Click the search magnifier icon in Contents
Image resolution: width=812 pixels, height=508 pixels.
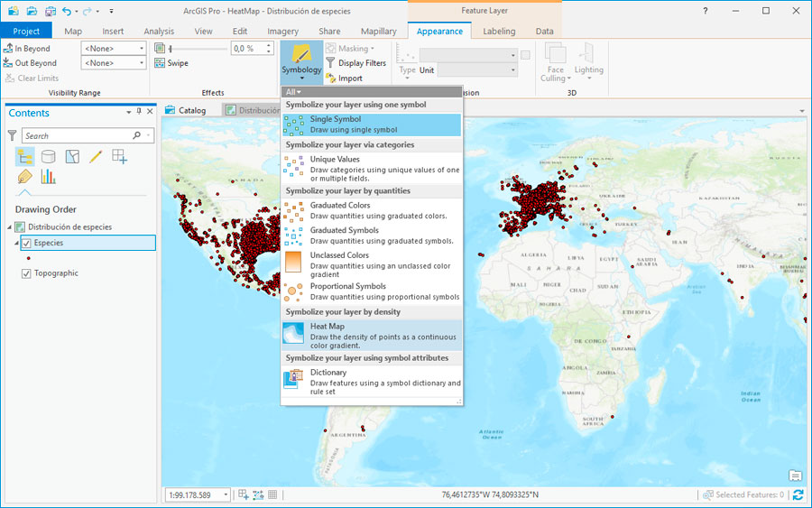(x=137, y=135)
